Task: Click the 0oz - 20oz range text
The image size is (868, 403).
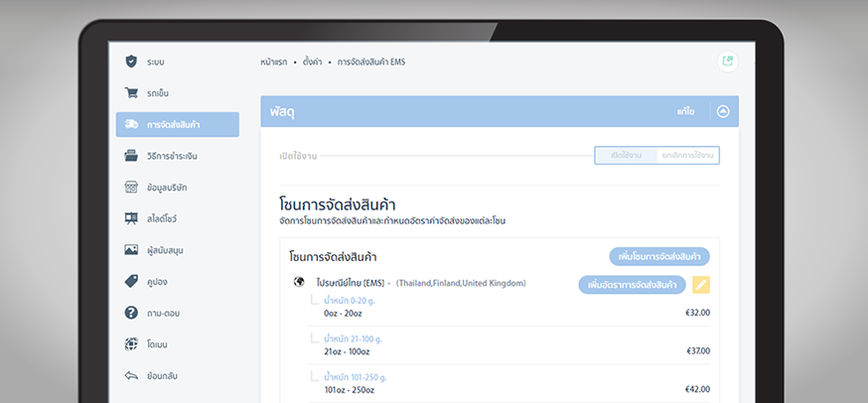Action: [343, 314]
